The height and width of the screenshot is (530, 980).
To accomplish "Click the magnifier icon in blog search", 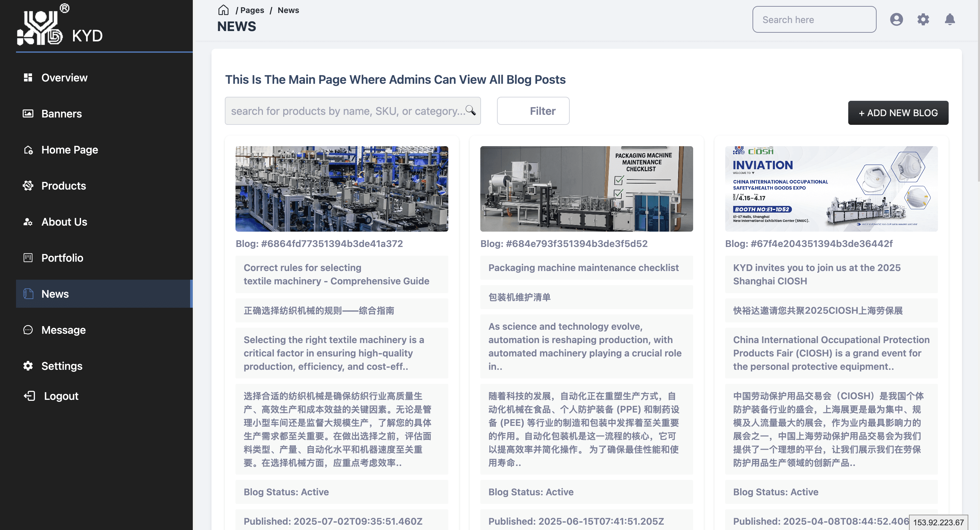I will point(471,110).
